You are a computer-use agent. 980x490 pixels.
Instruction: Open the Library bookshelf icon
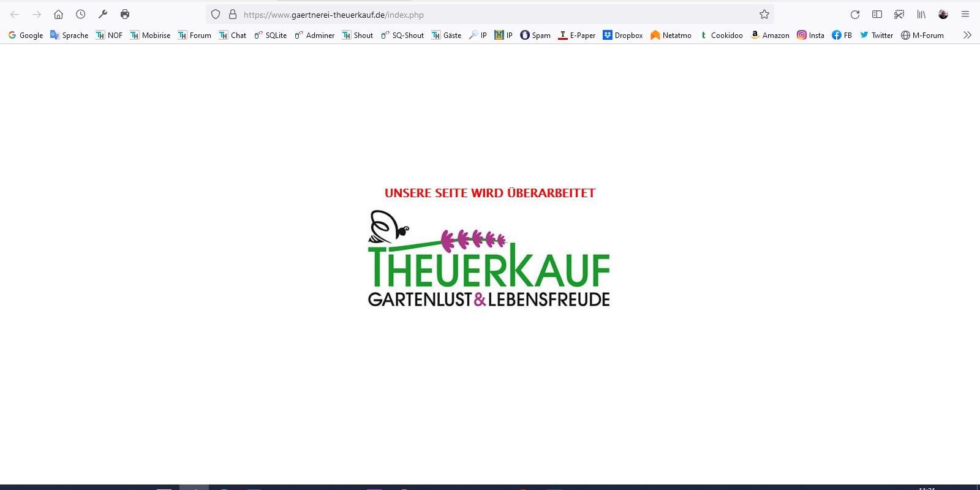click(921, 14)
